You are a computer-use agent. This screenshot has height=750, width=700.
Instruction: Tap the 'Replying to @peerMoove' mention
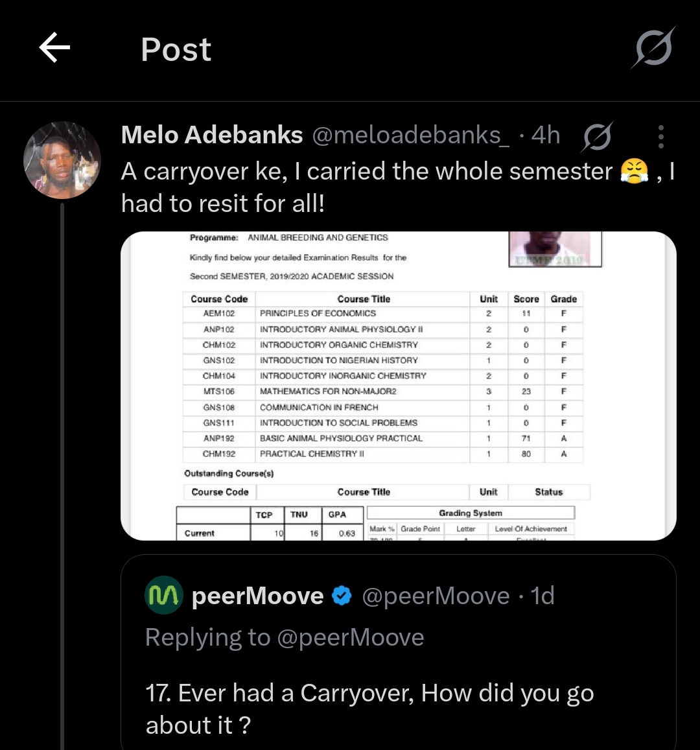350,638
